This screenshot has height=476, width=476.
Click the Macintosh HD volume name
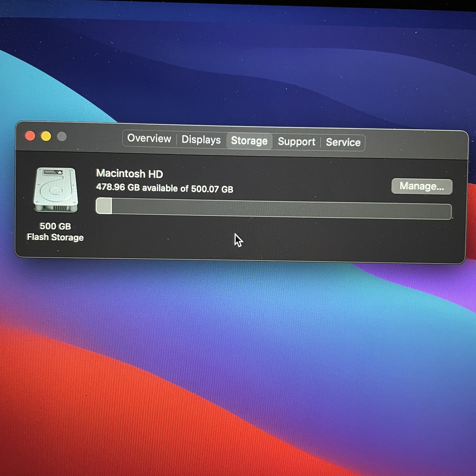[x=129, y=174]
